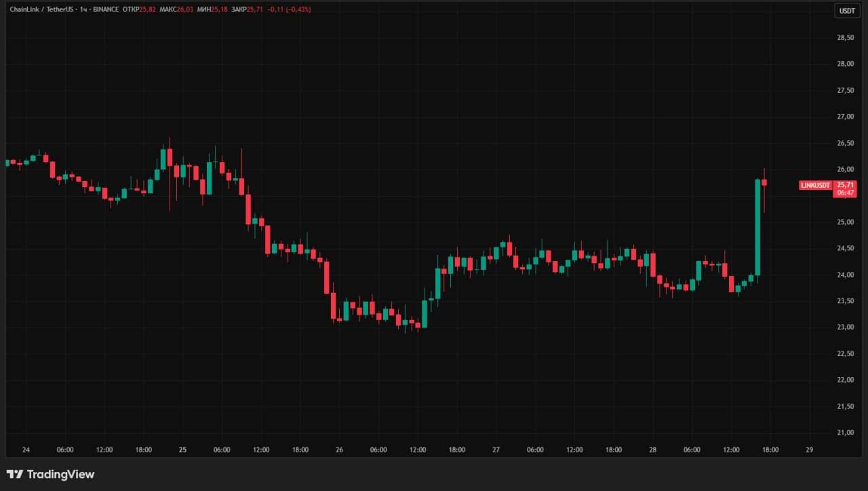
Task: Click the −0,11 (−0,43%) change value
Action: click(289, 9)
